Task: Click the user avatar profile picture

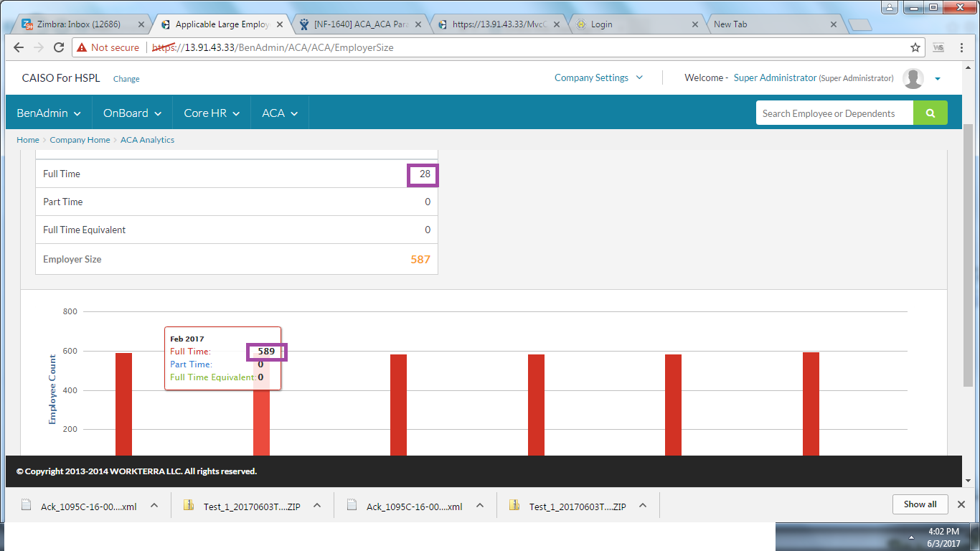Action: (x=913, y=78)
